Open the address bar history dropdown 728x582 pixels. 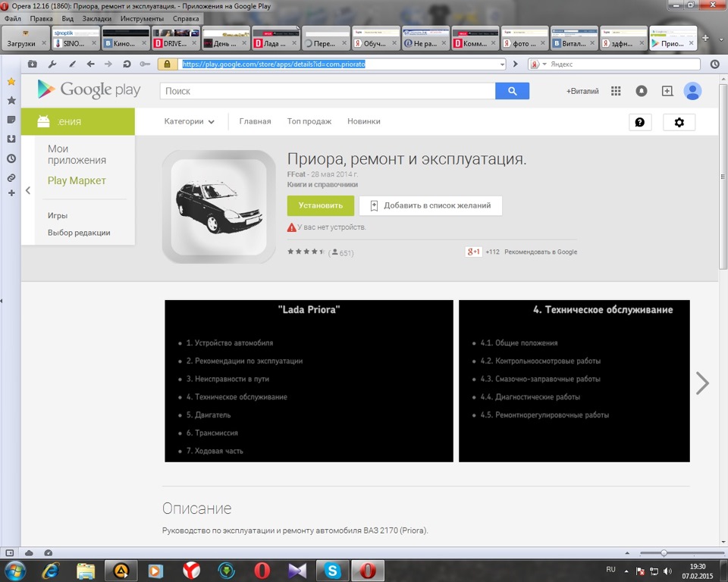(x=502, y=64)
